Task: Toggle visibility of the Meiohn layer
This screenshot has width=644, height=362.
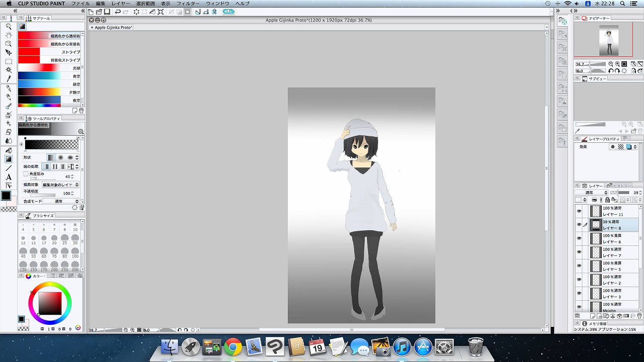Action: (579, 306)
